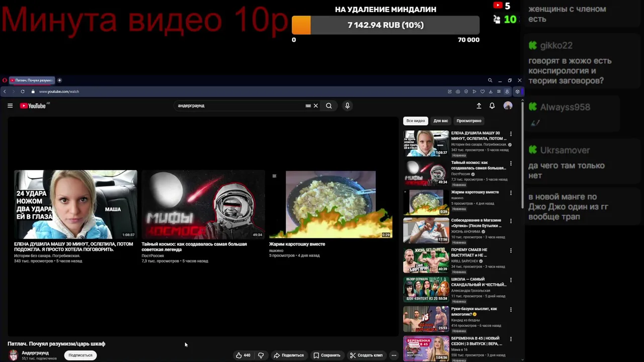Click the site lock security icon
Screen dimensions: 644x362
pos(33,92)
